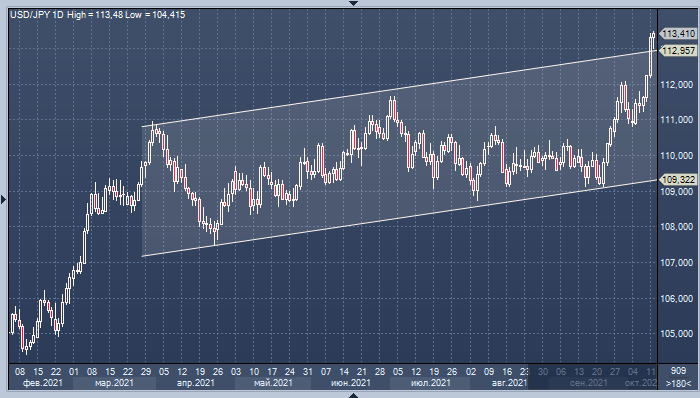Viewport: 700px width, 398px height.
Task: Click the 01 date tick on time axis
Action: 74,371
